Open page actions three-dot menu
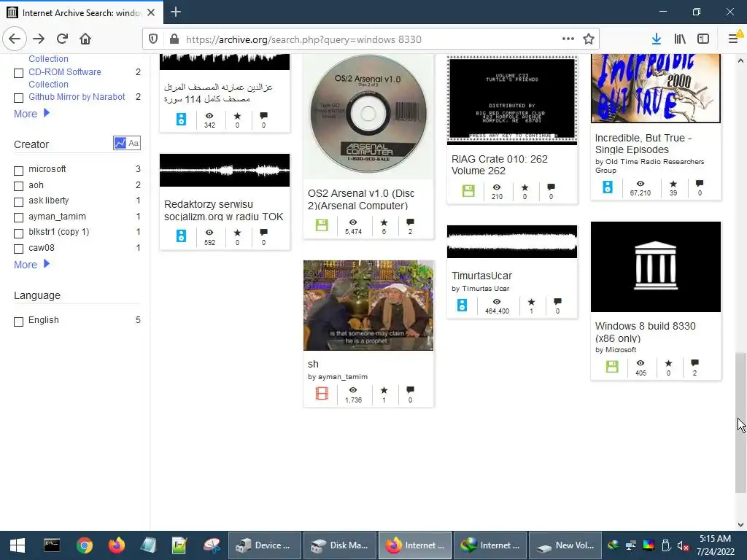 [568, 39]
